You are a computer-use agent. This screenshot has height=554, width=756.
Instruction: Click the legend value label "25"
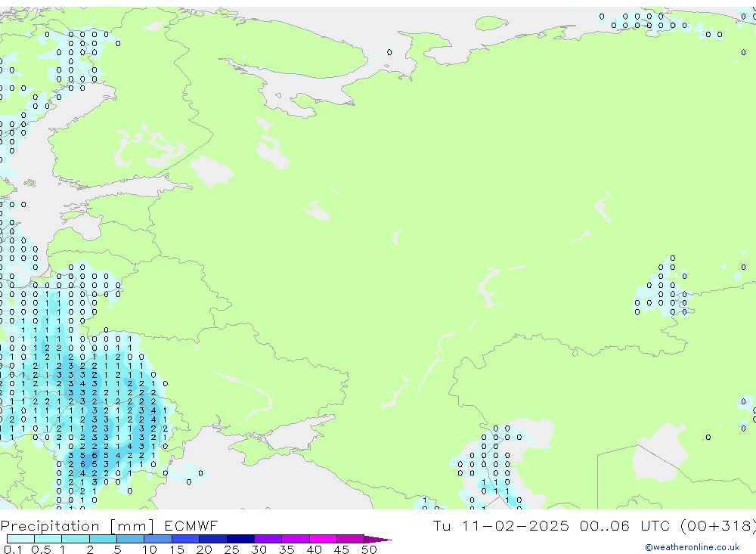click(x=232, y=549)
